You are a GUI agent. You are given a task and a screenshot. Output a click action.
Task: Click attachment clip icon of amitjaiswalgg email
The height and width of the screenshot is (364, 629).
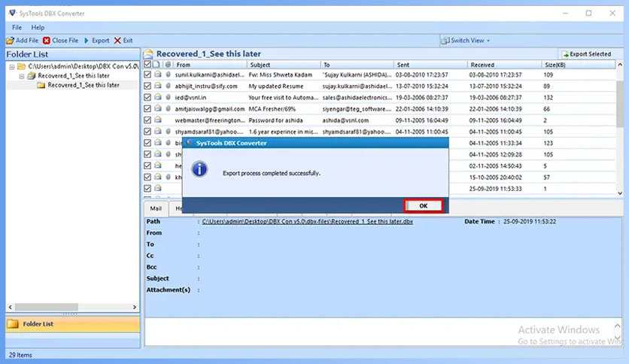[168, 108]
